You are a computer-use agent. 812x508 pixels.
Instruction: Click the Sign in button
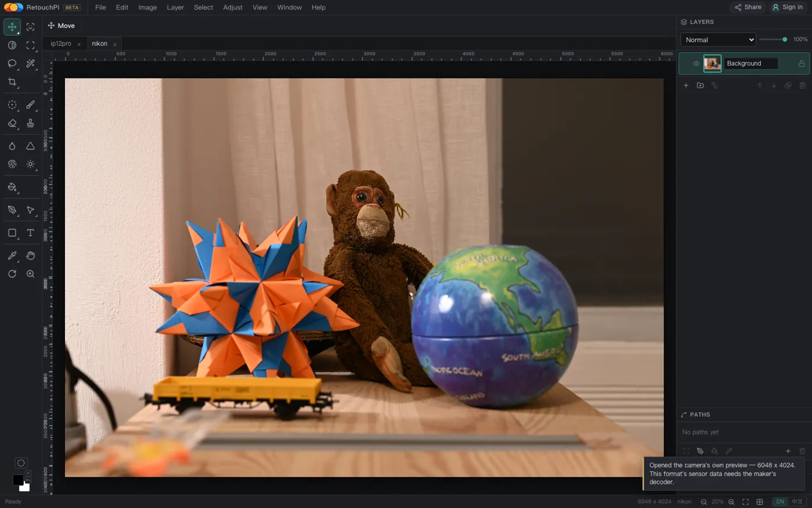(x=788, y=7)
